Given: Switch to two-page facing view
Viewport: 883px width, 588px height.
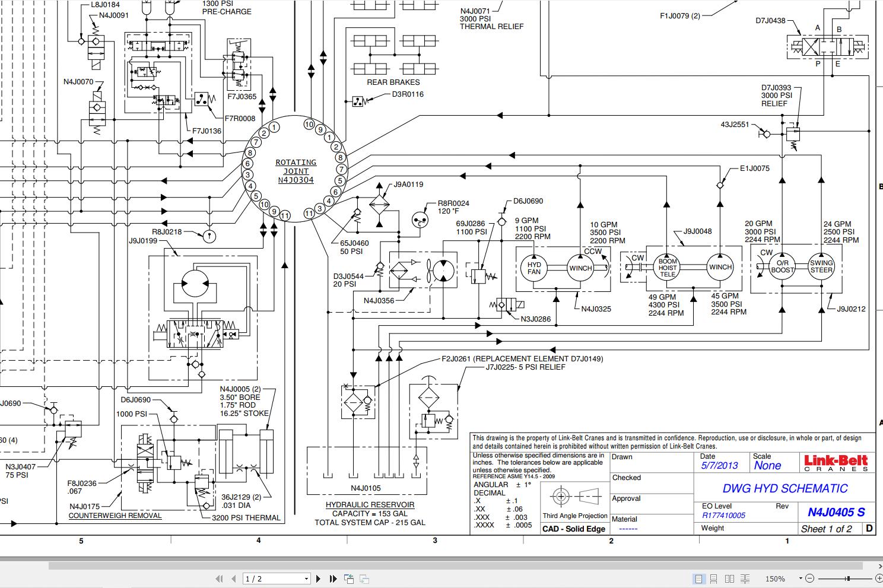Looking at the screenshot, I should (x=729, y=579).
